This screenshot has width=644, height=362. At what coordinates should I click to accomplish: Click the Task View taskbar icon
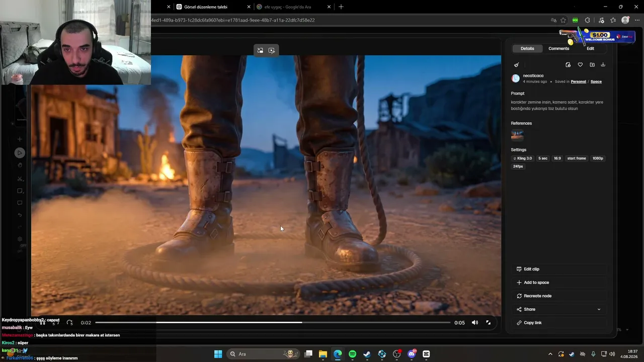coord(308,354)
